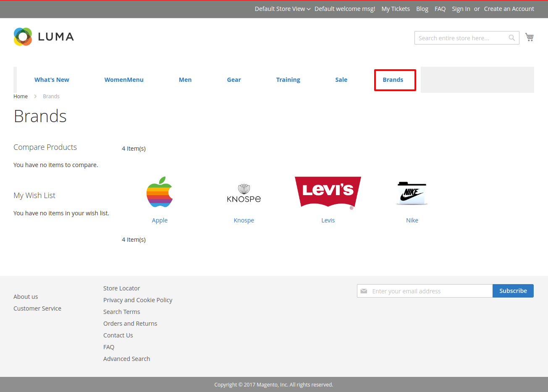Click the Sign In link
The image size is (548, 392).
pyautogui.click(x=461, y=9)
